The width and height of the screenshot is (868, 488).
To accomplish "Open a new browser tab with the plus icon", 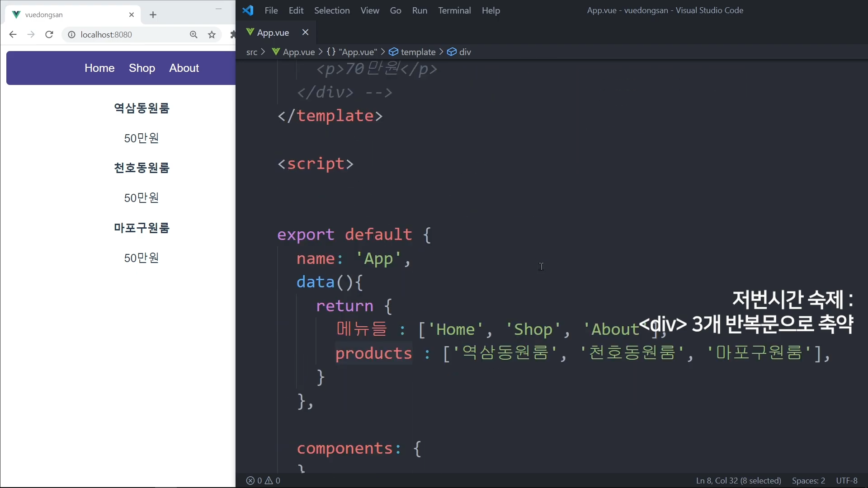I will coord(153,15).
